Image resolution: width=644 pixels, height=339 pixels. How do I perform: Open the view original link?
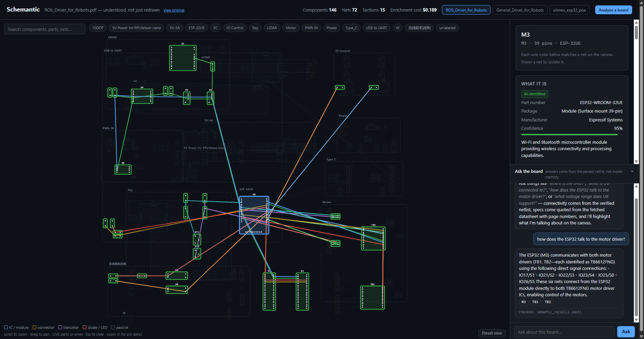(x=174, y=10)
